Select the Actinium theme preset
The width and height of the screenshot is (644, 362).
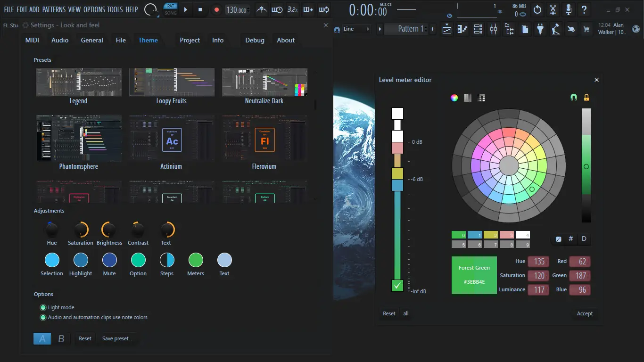click(171, 142)
